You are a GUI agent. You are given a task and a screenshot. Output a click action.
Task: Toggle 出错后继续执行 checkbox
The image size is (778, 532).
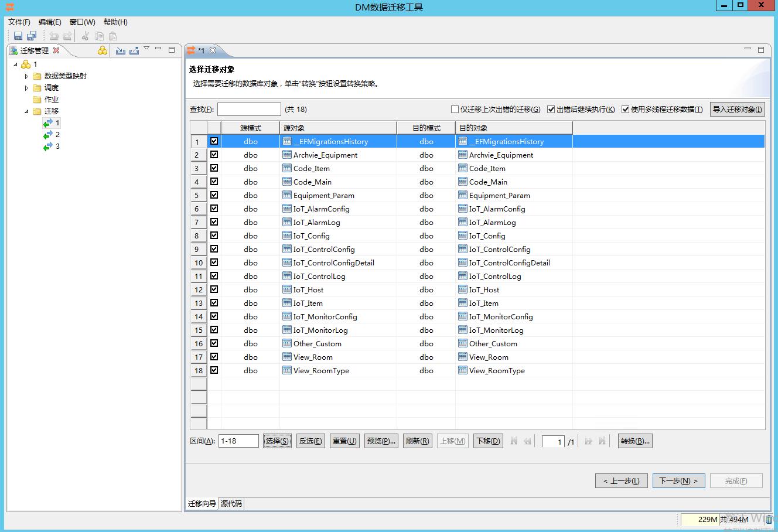[x=551, y=109]
